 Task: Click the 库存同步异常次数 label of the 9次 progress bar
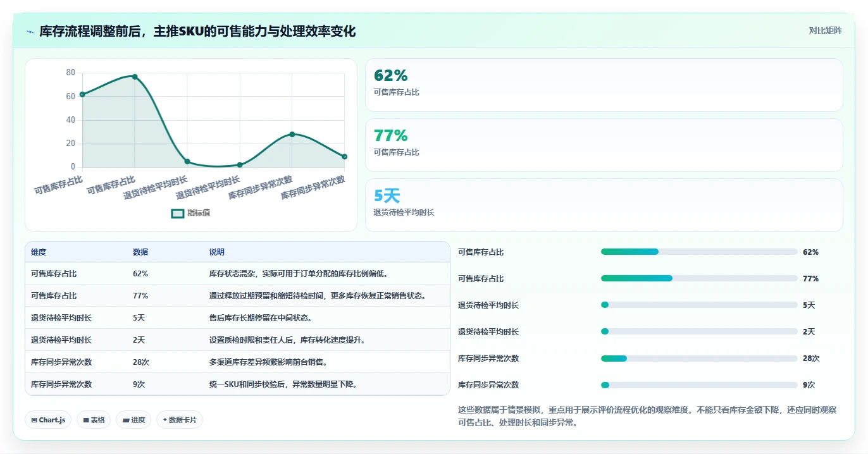[488, 384]
